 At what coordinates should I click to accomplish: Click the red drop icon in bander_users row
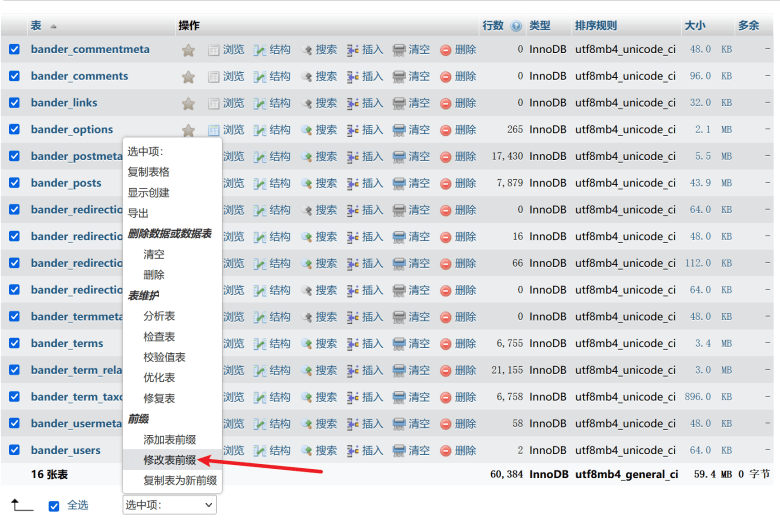(x=446, y=451)
